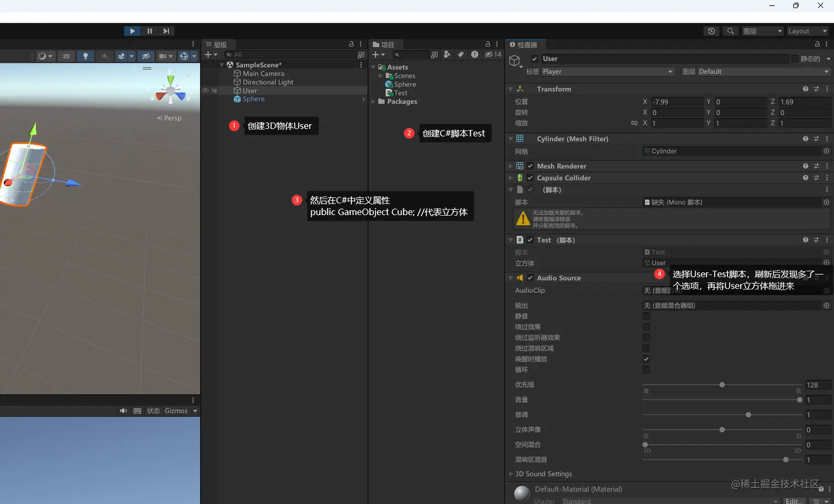Open the Project panel more options menu

pyautogui.click(x=497, y=44)
